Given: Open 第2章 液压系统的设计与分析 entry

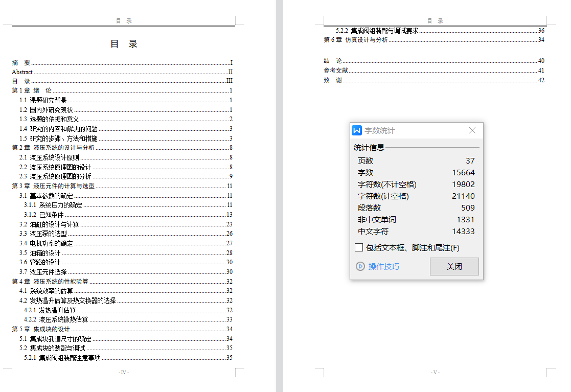Looking at the screenshot, I should (122, 148).
